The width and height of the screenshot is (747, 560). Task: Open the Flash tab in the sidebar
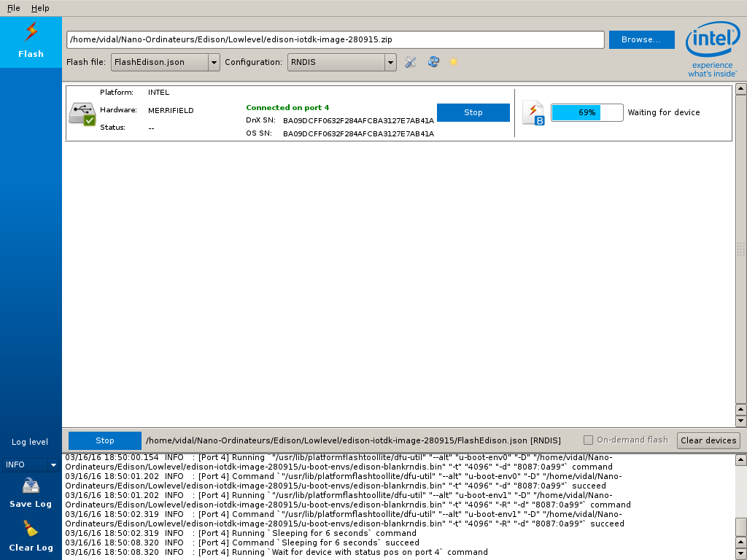[31, 42]
